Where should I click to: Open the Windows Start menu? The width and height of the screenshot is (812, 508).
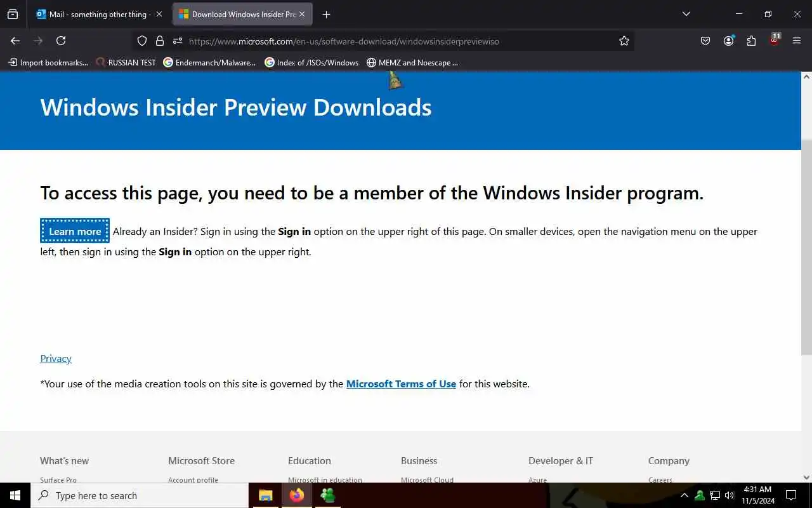tap(15, 495)
